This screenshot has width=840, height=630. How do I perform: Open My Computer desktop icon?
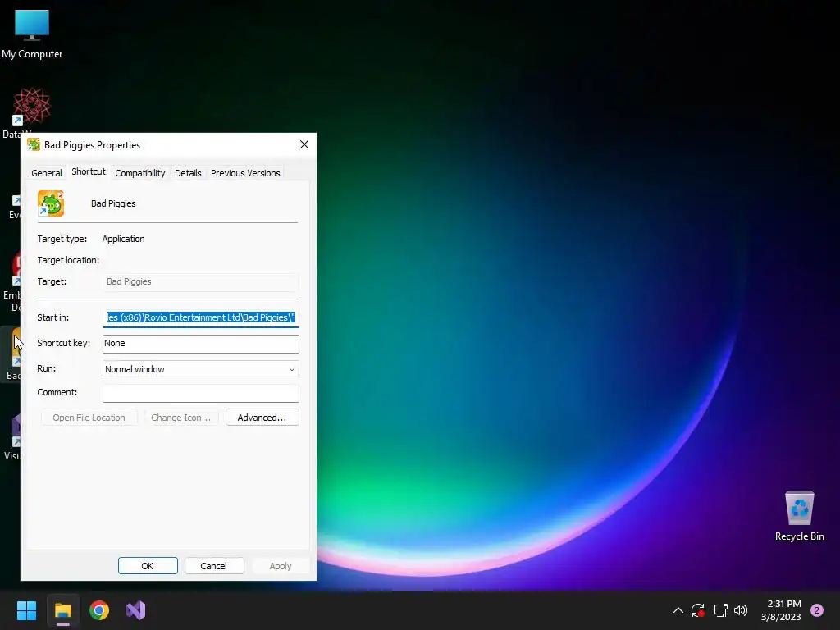click(32, 34)
